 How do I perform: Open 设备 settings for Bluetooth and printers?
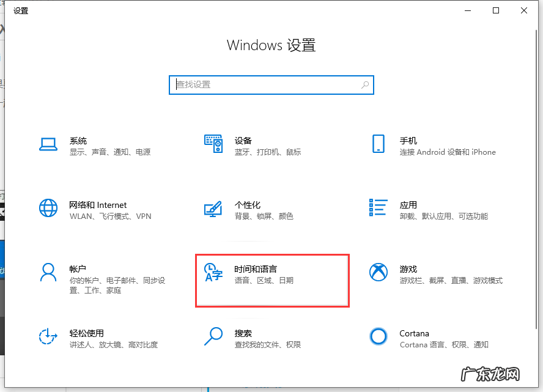243,146
